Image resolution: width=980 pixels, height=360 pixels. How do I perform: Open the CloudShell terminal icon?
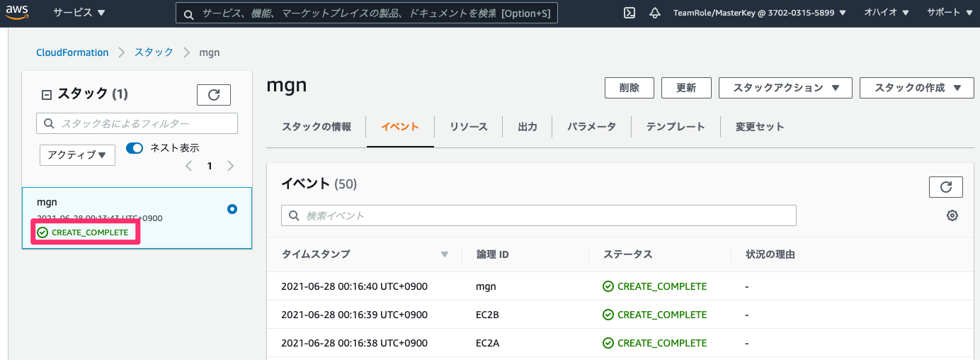(x=629, y=13)
